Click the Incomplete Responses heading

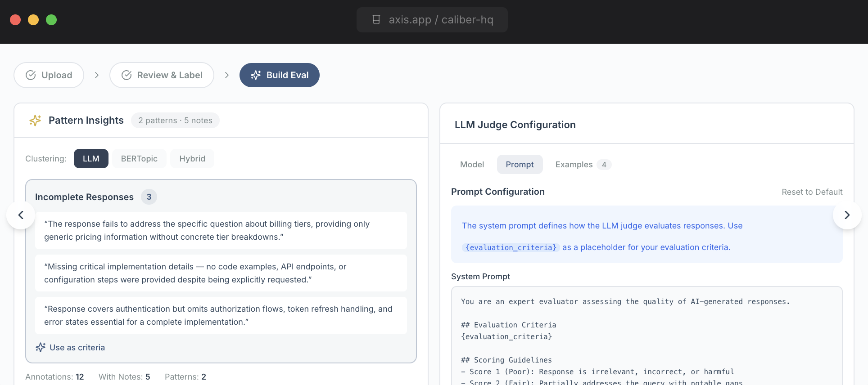(84, 197)
